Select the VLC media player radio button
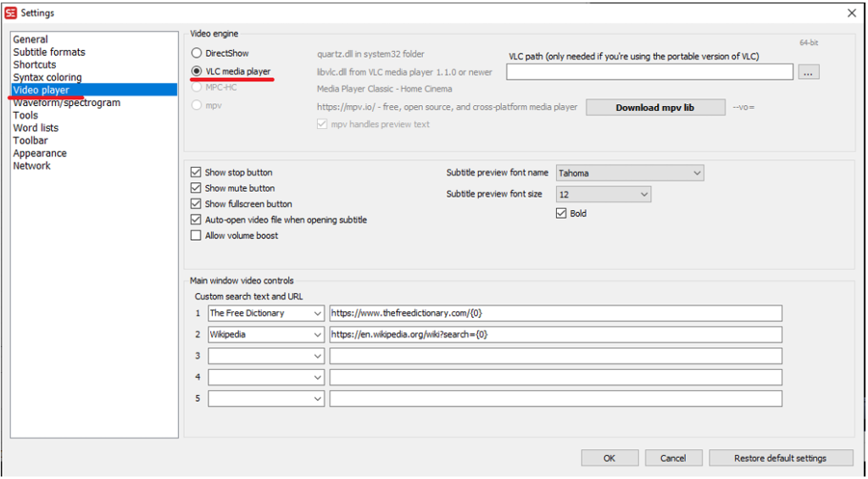868x479 pixels. click(x=197, y=71)
